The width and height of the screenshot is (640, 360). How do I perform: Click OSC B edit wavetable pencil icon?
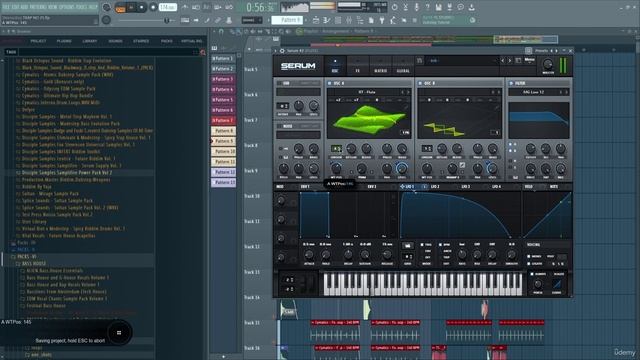pyautogui.click(x=497, y=107)
